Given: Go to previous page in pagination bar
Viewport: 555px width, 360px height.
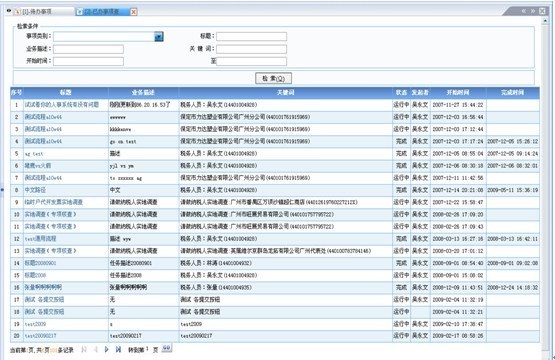Looking at the screenshot, I should (x=96, y=349).
